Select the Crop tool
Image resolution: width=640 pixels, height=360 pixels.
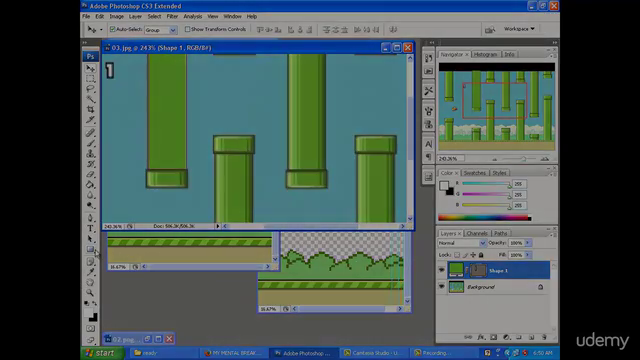91,109
